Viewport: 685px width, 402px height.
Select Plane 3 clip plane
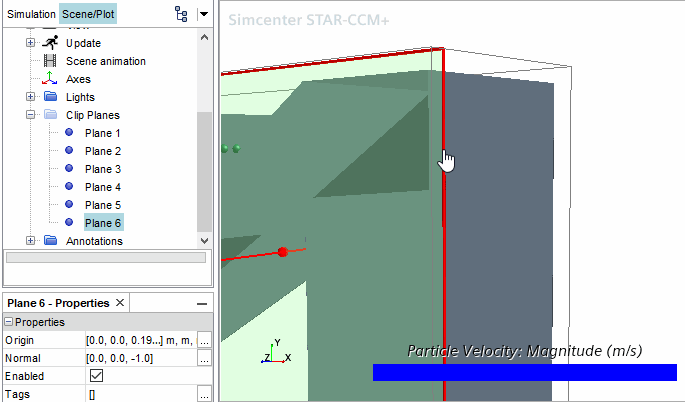click(103, 169)
